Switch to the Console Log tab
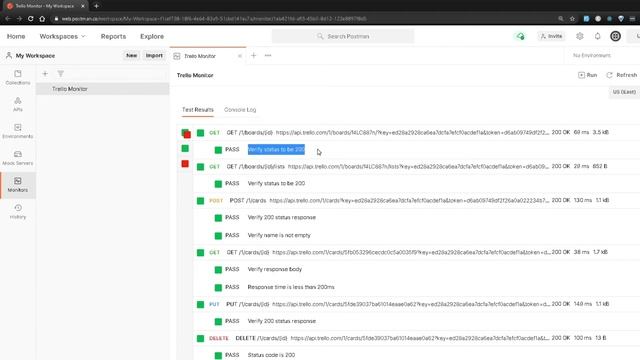 pos(240,109)
